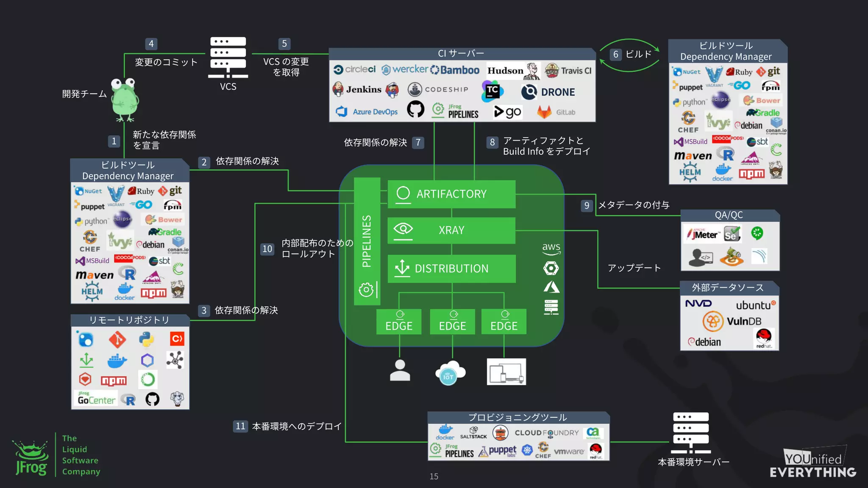
Task: Click the green frog developer team mascot
Action: (x=125, y=100)
